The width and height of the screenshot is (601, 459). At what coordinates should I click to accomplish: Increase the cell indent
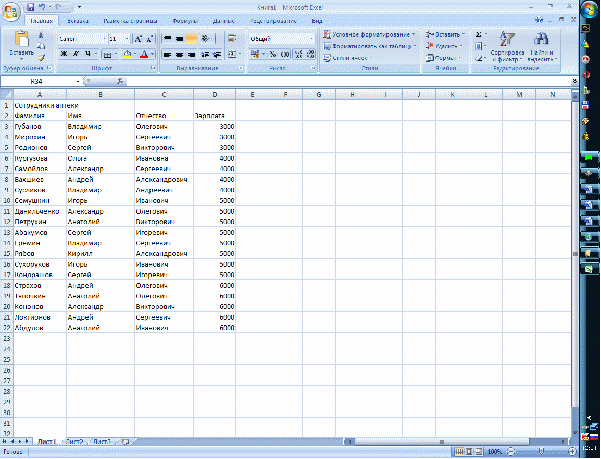point(217,54)
